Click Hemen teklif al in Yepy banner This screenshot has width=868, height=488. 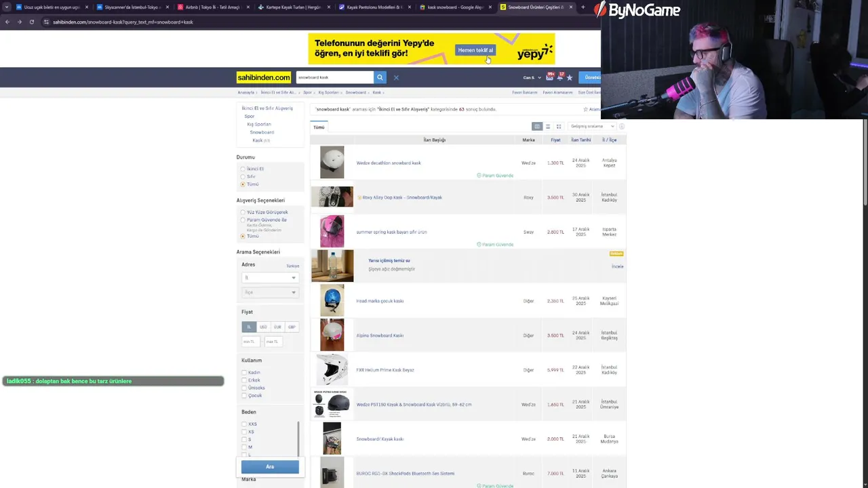point(475,50)
